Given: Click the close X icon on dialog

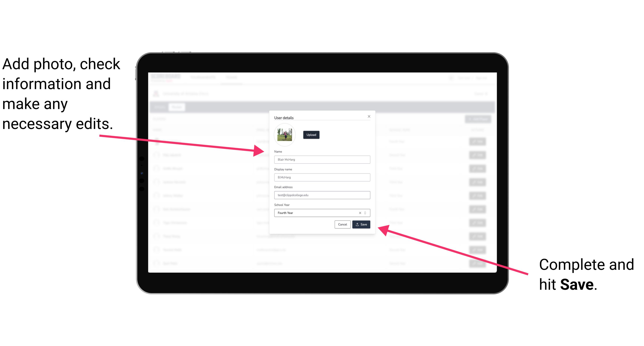Looking at the screenshot, I should click(x=369, y=116).
